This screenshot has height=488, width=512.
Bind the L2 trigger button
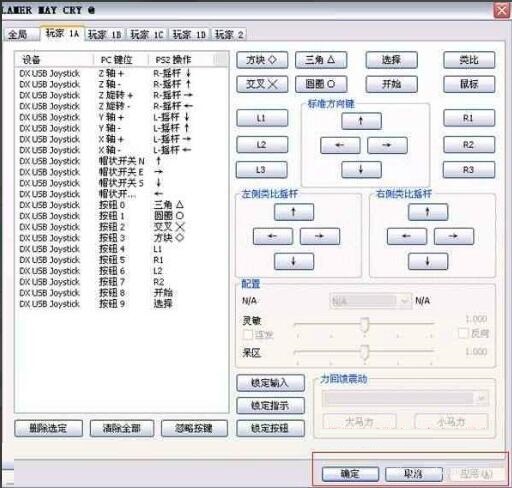coord(262,144)
